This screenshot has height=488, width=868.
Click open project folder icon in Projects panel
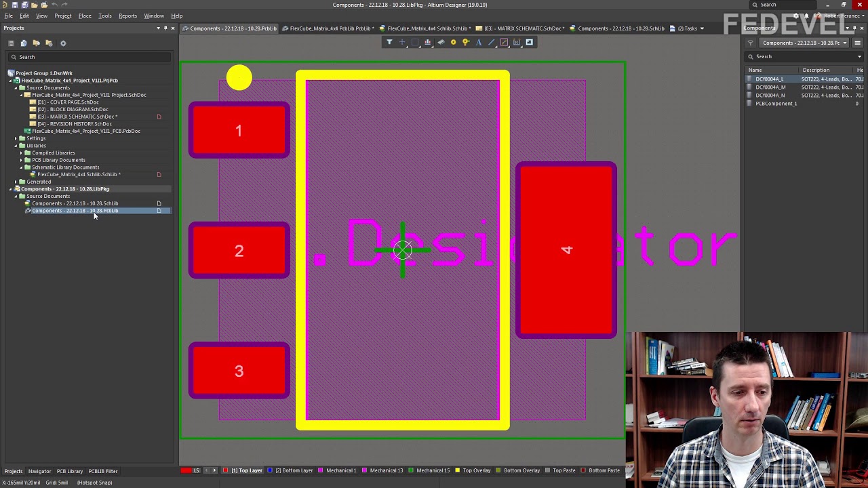click(x=37, y=43)
